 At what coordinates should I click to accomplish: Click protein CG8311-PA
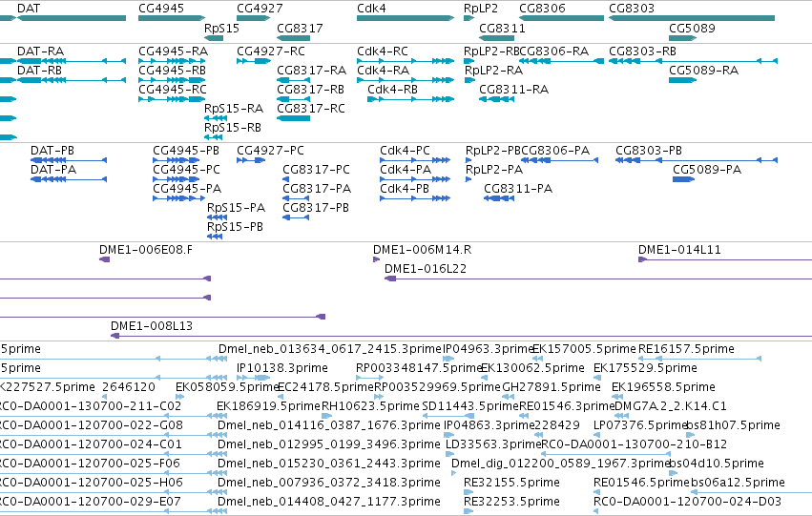(499, 198)
